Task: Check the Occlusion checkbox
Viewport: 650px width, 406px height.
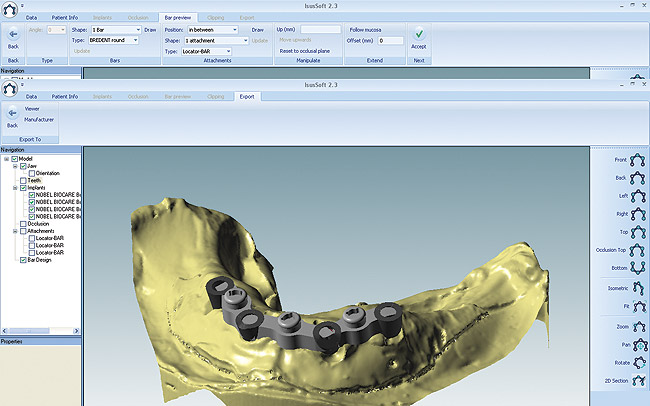Action: (24, 223)
